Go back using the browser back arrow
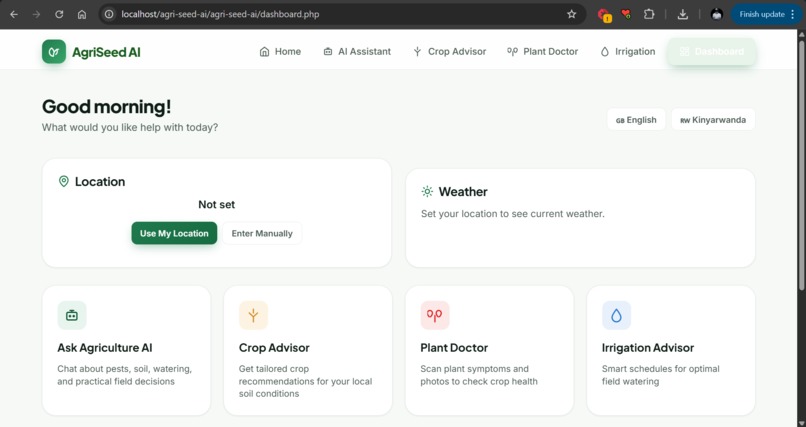The image size is (806, 427). coord(14,14)
